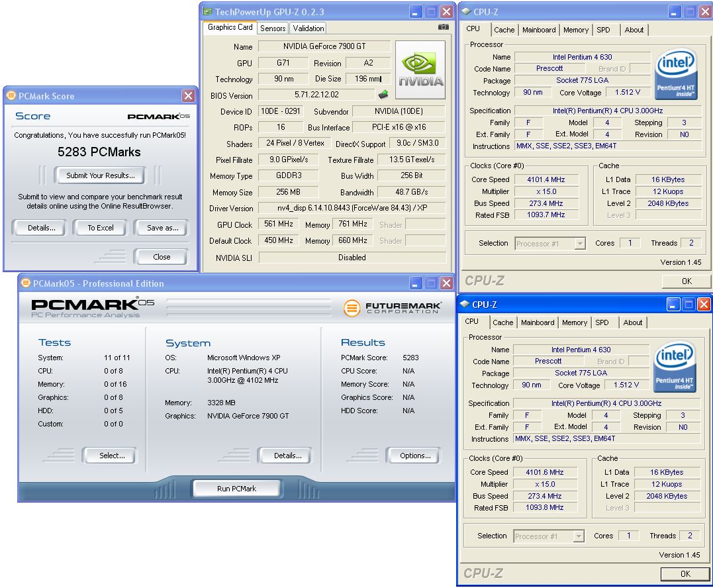Screen dimensions: 713x588
Task: Click the NVIDIA SLI Disabled field
Action: (x=352, y=258)
